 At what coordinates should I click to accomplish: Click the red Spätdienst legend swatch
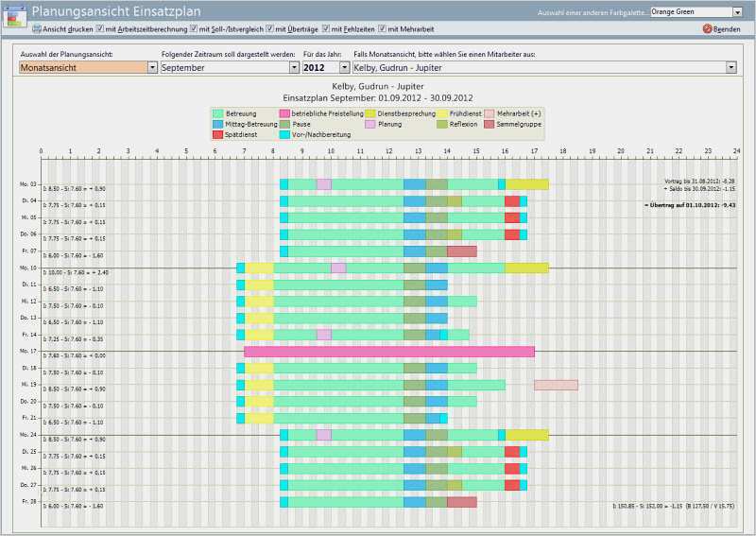point(218,134)
